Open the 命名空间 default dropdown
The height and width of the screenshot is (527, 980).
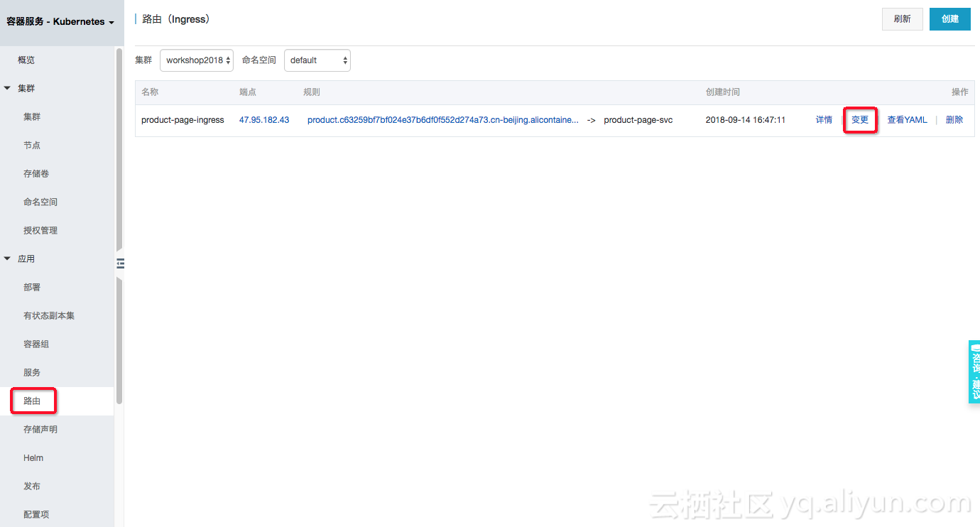pyautogui.click(x=317, y=60)
